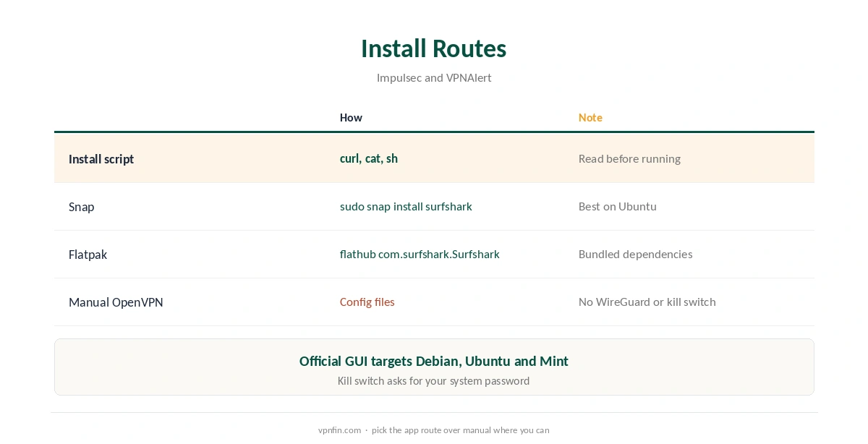This screenshot has height=444, width=868.
Task: Click the Best on Ubuntu note
Action: tap(618, 206)
